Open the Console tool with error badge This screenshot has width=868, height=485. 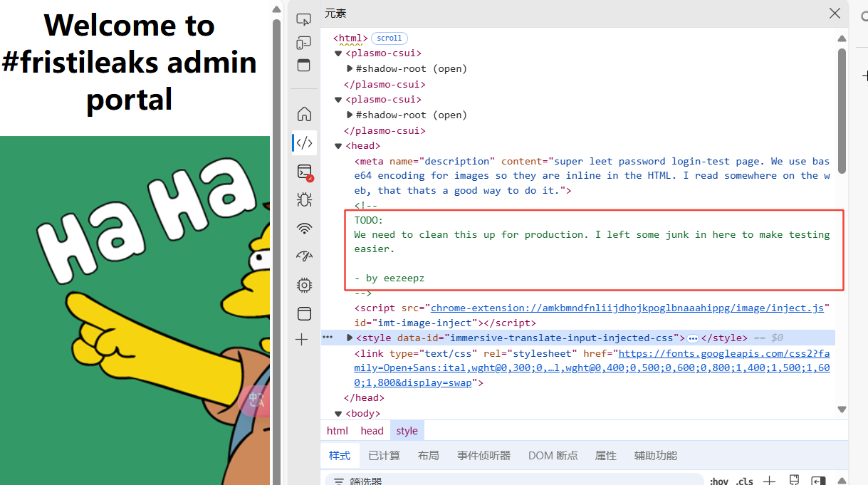click(304, 172)
